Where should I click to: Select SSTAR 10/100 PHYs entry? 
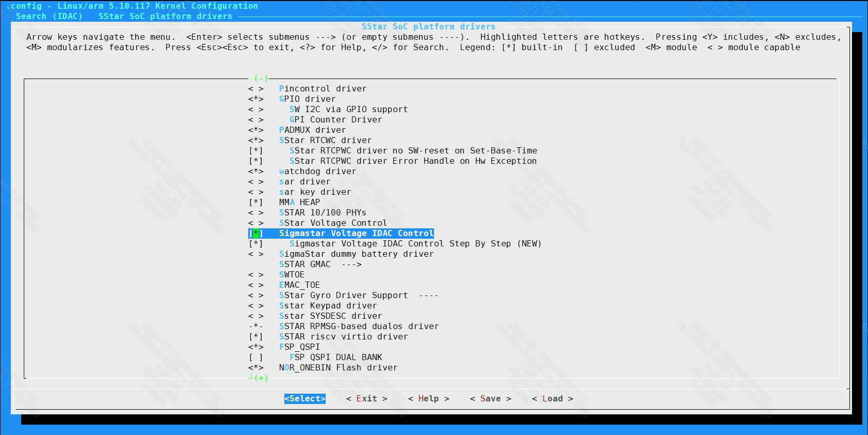coord(323,213)
